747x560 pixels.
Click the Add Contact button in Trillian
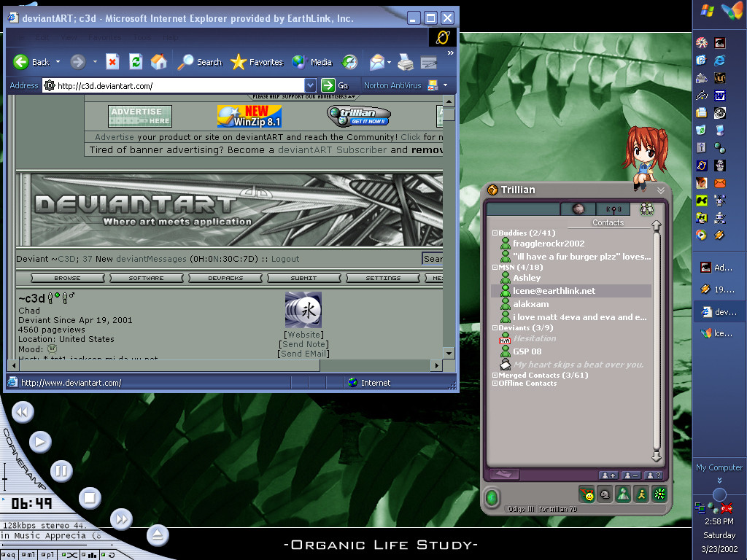click(x=608, y=475)
